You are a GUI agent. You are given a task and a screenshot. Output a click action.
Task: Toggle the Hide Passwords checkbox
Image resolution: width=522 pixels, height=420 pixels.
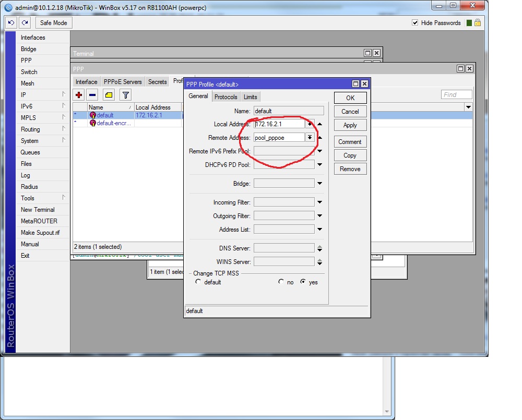(415, 22)
